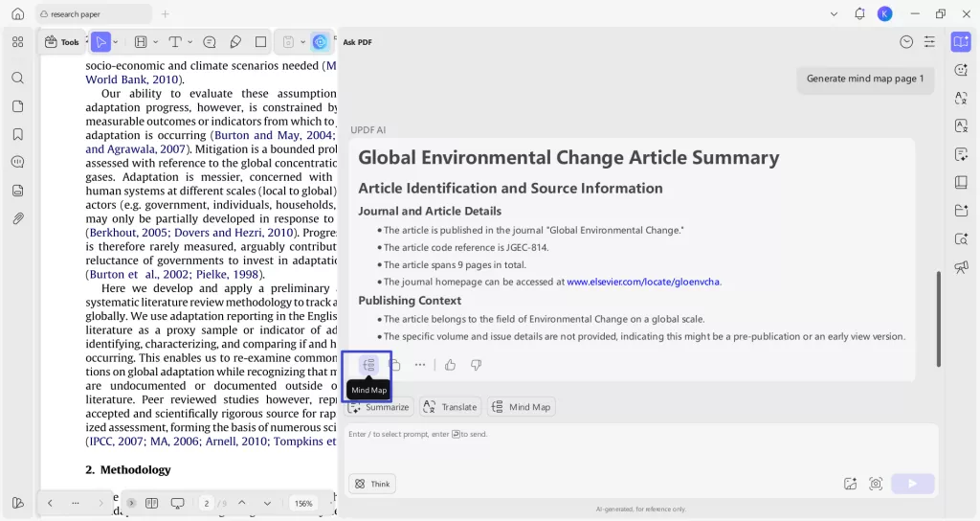Click the thumbs down icon
Image resolution: width=980 pixels, height=521 pixels.
click(476, 365)
